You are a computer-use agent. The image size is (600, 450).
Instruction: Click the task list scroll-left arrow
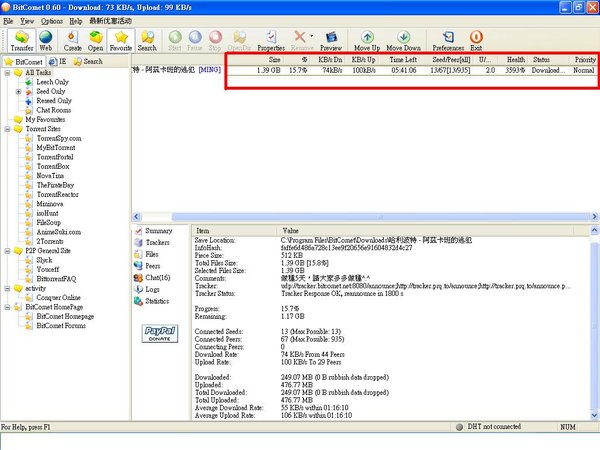(x=137, y=217)
